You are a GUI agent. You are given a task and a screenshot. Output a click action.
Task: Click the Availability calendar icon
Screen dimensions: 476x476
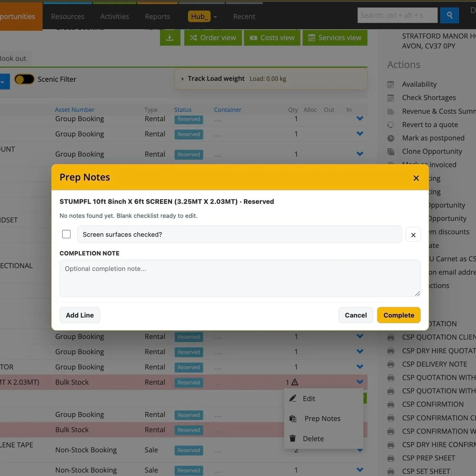click(x=391, y=84)
